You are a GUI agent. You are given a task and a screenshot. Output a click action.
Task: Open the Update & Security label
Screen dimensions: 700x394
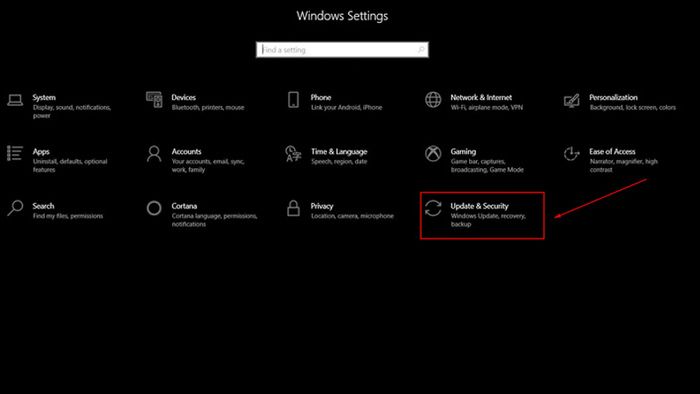[x=479, y=206]
